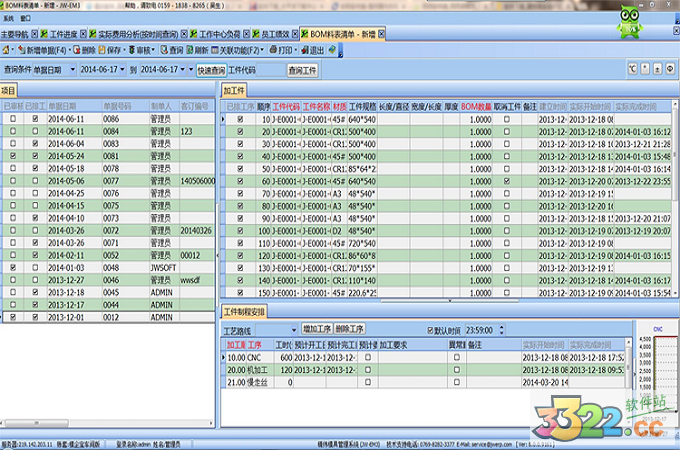Close the BOM料表清单 tab using its X

pos(381,34)
